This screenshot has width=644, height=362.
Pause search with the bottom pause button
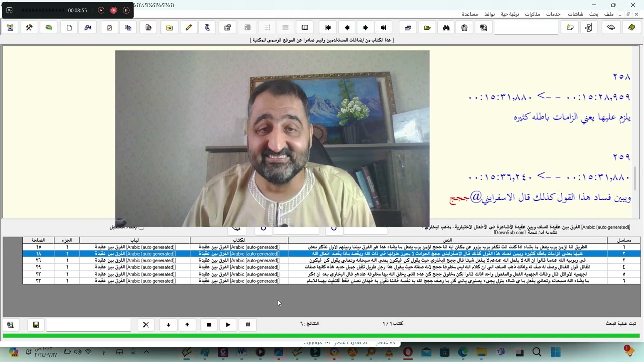[248, 325]
